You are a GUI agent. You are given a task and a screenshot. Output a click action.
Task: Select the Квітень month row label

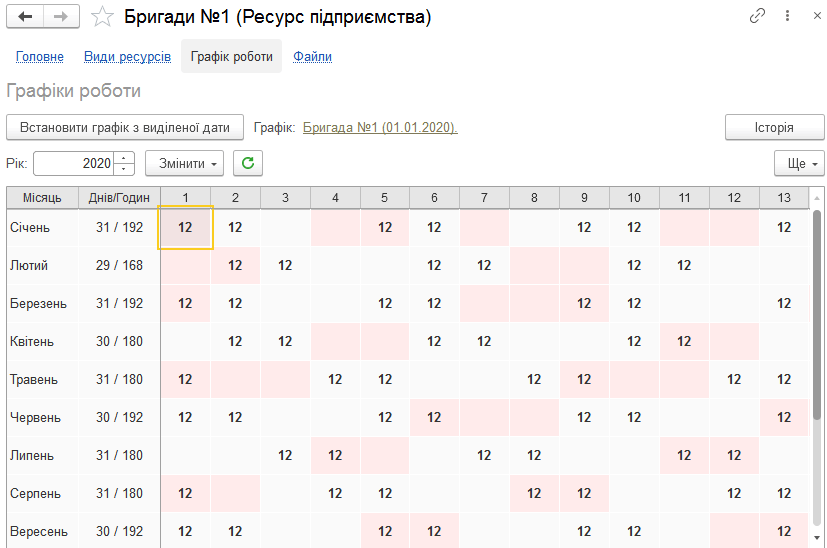[32, 341]
